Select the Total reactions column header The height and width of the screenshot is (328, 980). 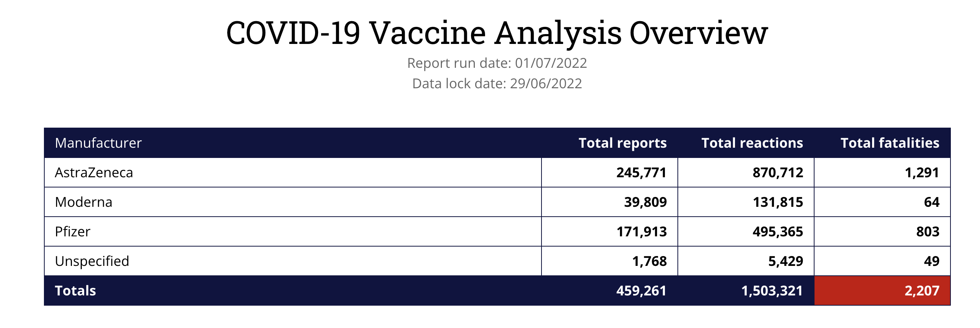(x=752, y=143)
